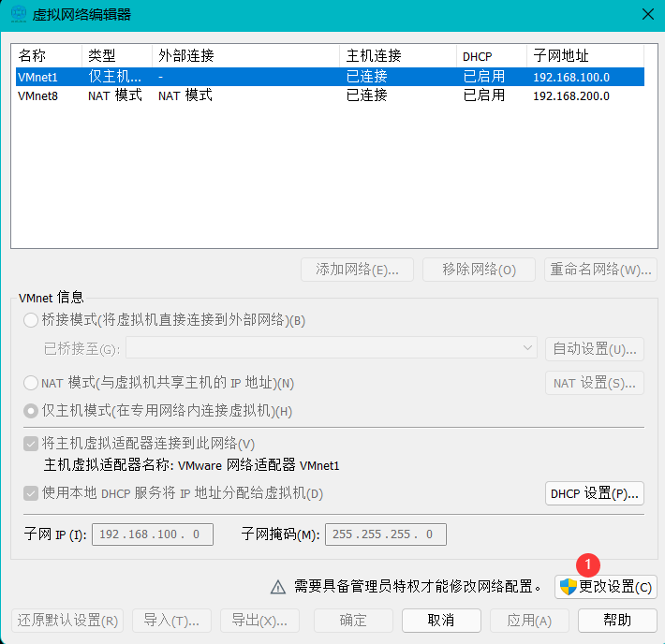Click the 外部连接 column header
665x644 pixels.
tap(246, 55)
